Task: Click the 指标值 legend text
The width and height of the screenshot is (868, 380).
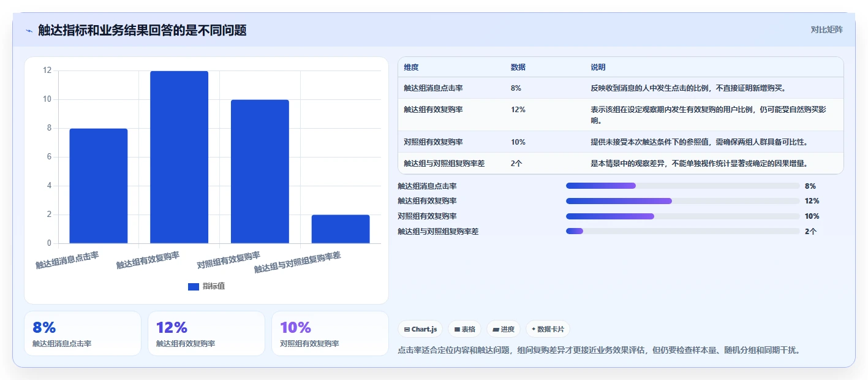Action: (214, 286)
